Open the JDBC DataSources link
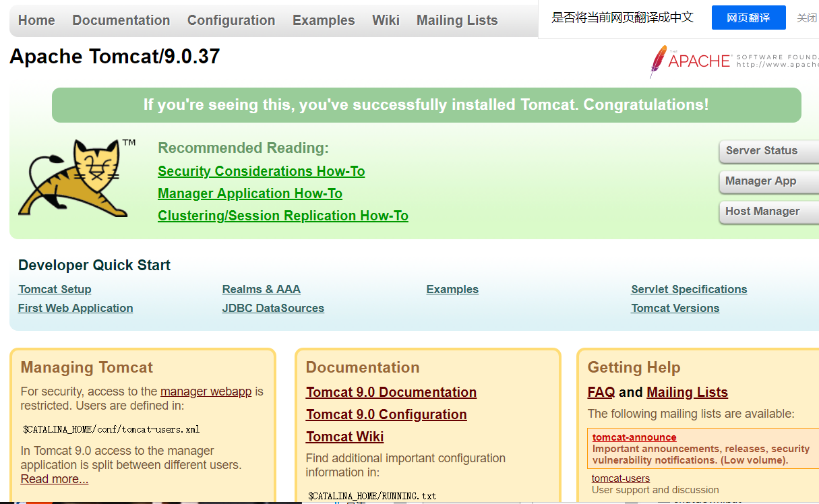Image resolution: width=819 pixels, height=504 pixels. click(x=273, y=308)
